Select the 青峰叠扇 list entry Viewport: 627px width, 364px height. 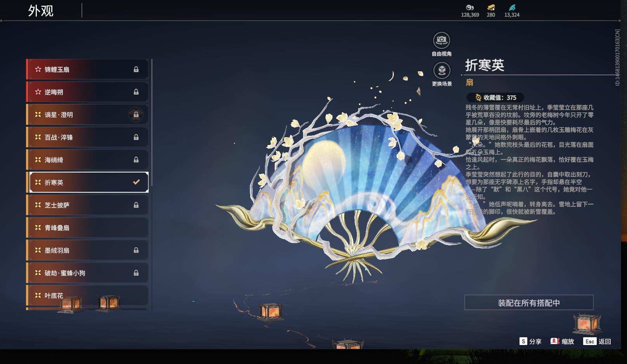78,228
